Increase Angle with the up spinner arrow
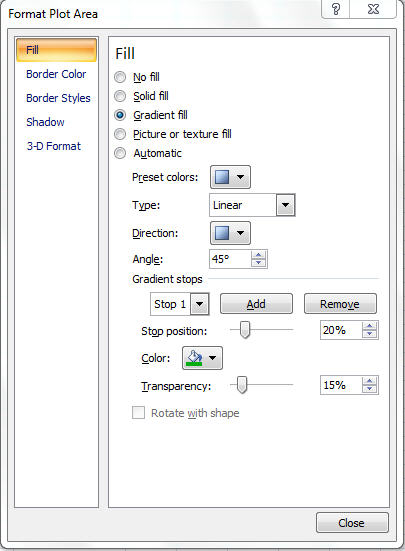 (x=259, y=255)
